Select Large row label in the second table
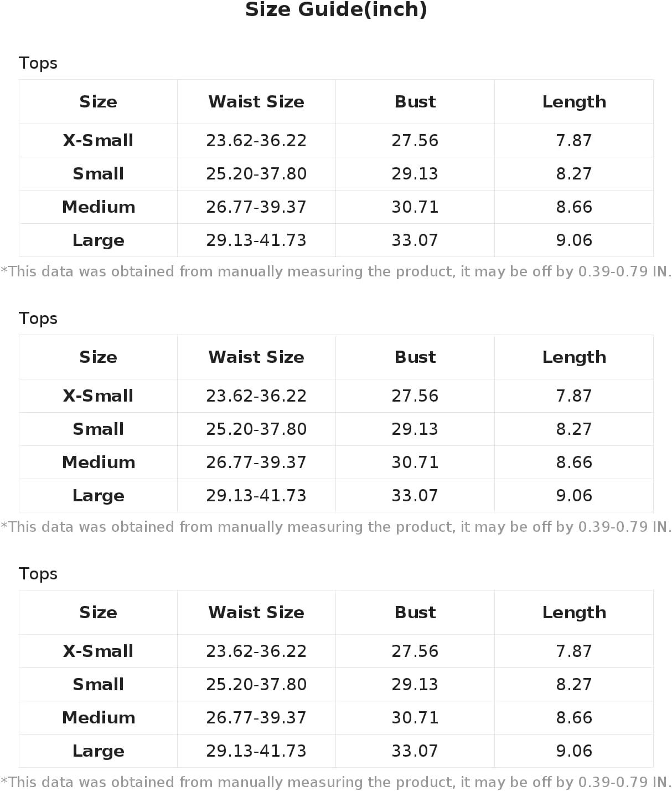672x791 pixels. [98, 496]
